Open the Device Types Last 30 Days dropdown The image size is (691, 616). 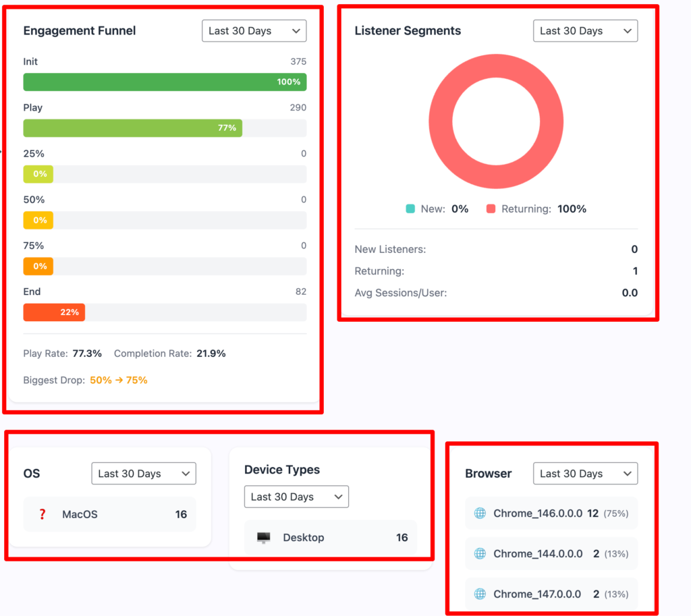(x=297, y=497)
